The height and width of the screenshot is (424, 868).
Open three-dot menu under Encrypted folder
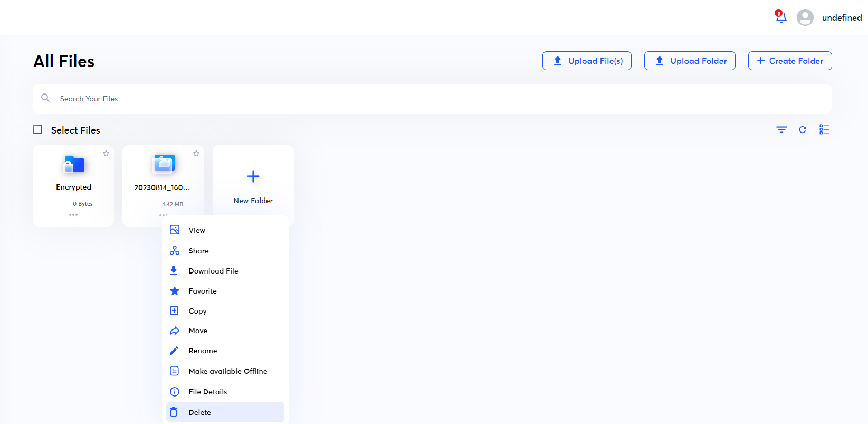click(x=73, y=215)
